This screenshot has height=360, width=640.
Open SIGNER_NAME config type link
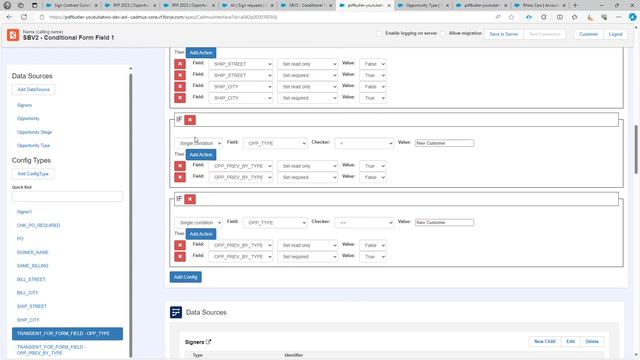(x=32, y=252)
